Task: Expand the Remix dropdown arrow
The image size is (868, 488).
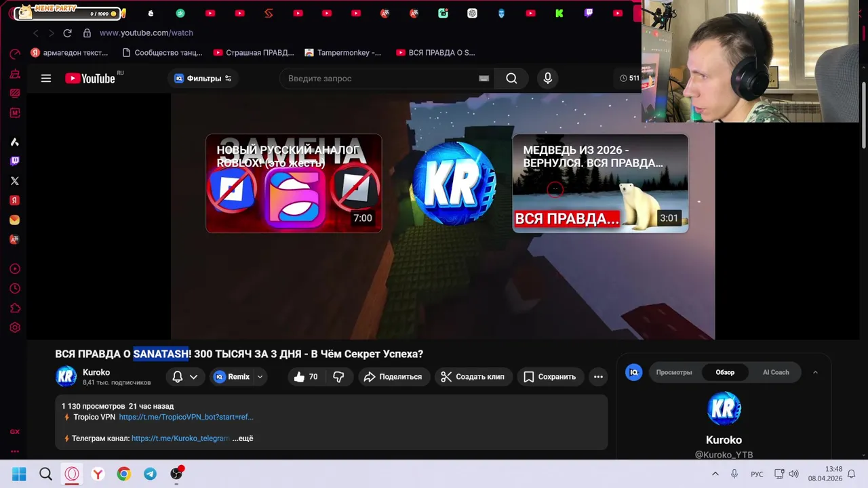Action: [x=260, y=377]
